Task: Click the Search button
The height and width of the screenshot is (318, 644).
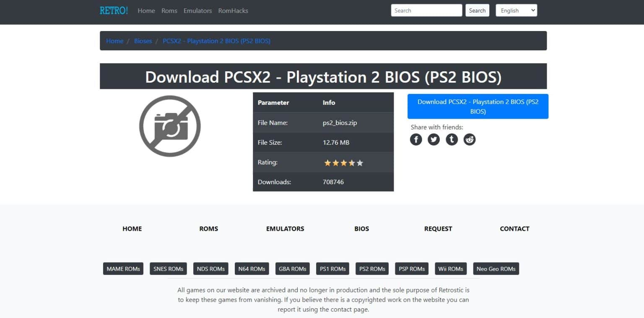Action: coord(477,10)
